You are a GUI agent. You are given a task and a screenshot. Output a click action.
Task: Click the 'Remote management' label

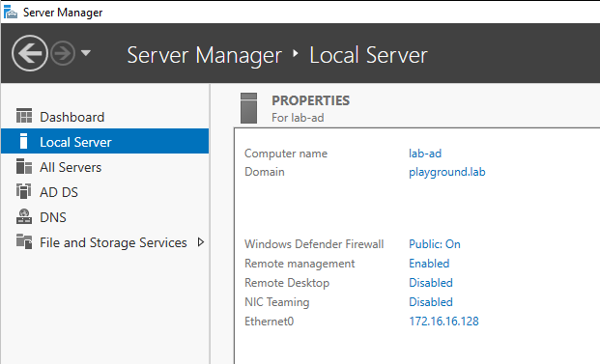pos(300,264)
